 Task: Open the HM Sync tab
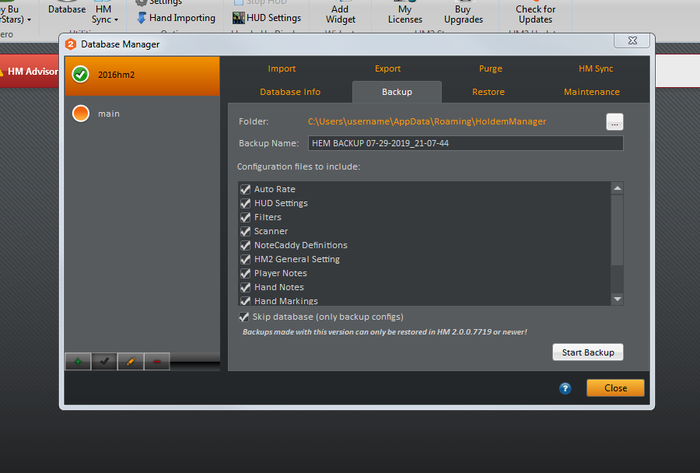click(x=596, y=69)
